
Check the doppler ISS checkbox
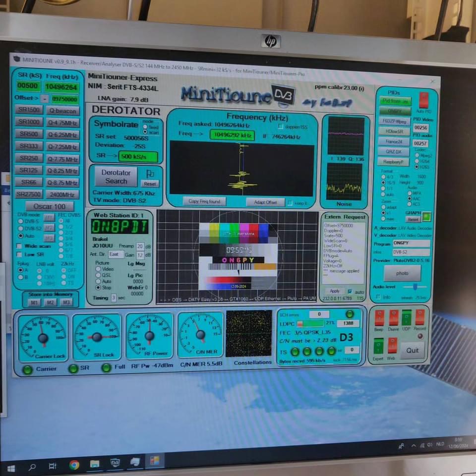(x=281, y=126)
